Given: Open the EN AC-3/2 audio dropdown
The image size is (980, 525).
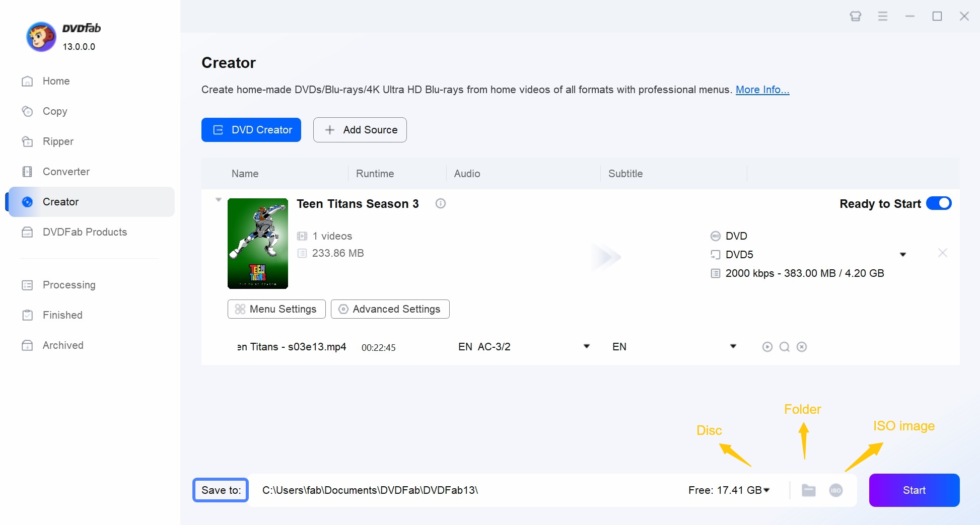Looking at the screenshot, I should [x=586, y=347].
